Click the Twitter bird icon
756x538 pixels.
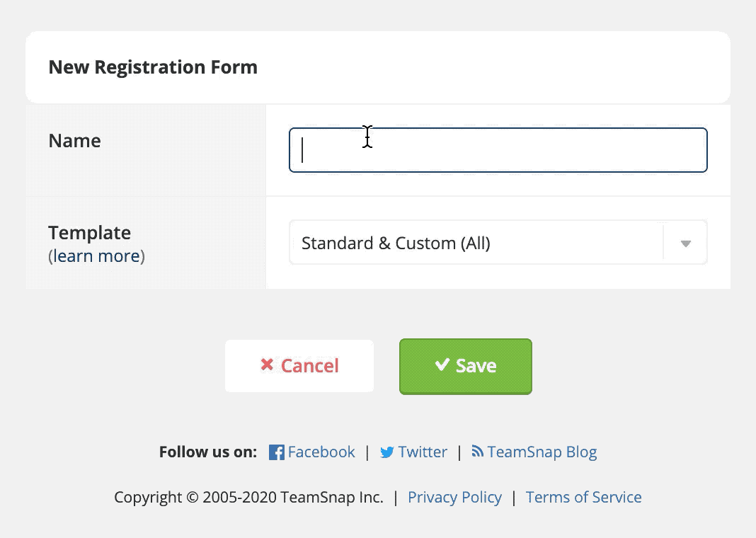(387, 452)
